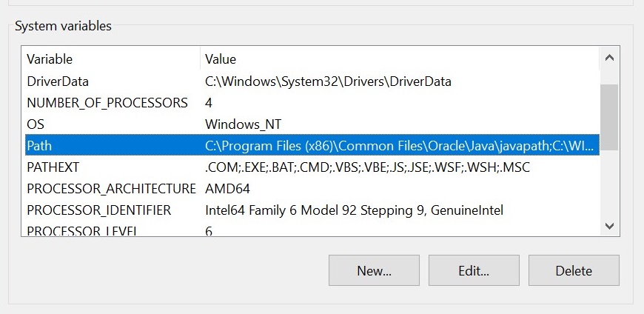
Task: Open Edit... for selected variable
Action: [474, 270]
